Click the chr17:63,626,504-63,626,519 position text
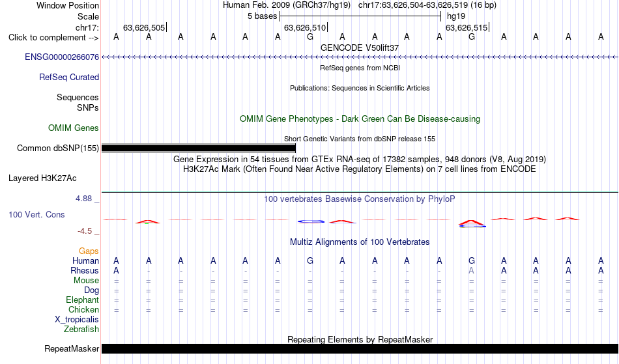 (413, 5)
